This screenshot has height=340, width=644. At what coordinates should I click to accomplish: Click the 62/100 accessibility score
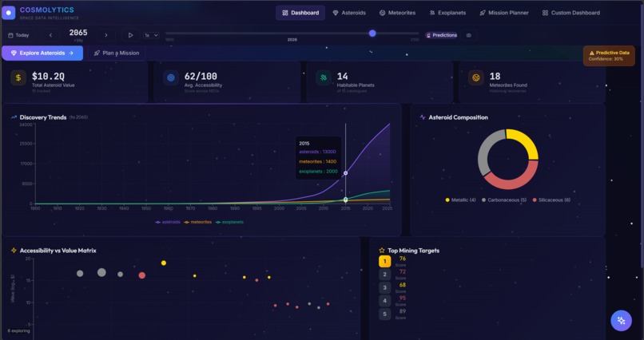click(201, 77)
